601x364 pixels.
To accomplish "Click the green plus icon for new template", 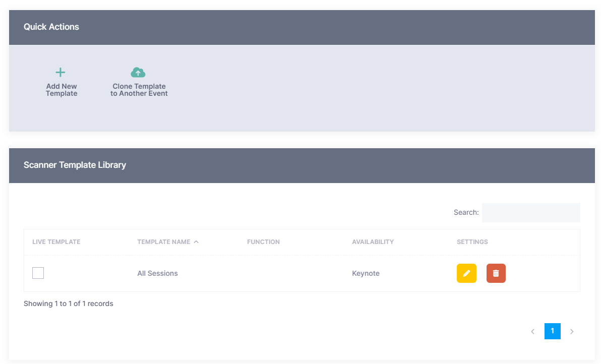I will (61, 73).
